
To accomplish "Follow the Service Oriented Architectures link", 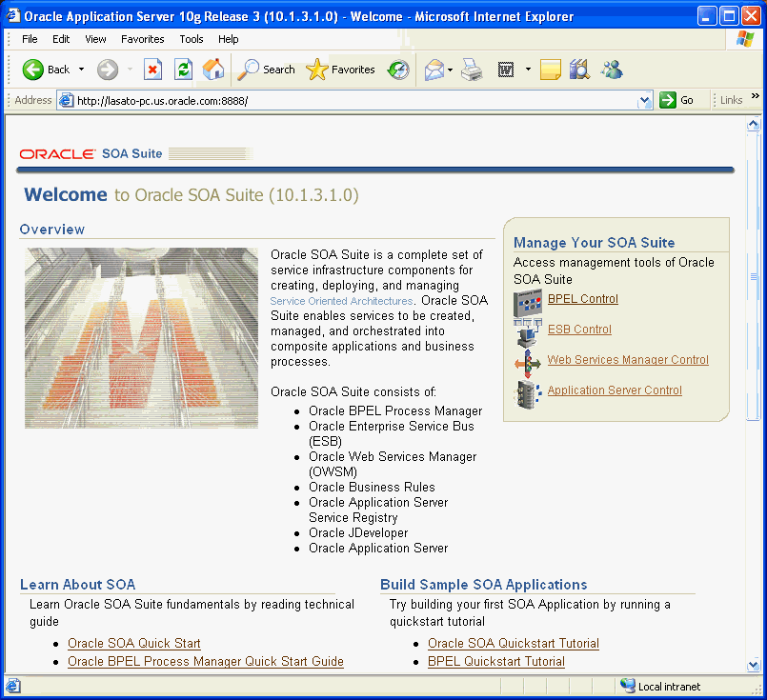I will click(x=341, y=301).
